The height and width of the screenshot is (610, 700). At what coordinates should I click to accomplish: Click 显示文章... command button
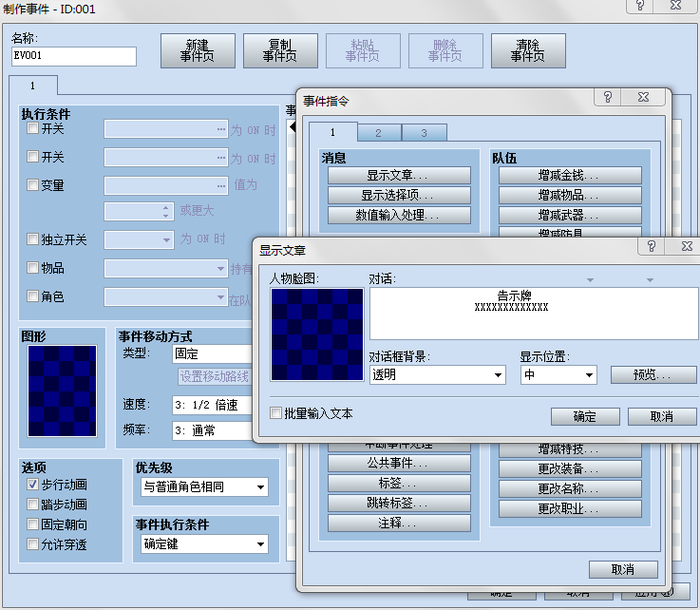(x=399, y=176)
